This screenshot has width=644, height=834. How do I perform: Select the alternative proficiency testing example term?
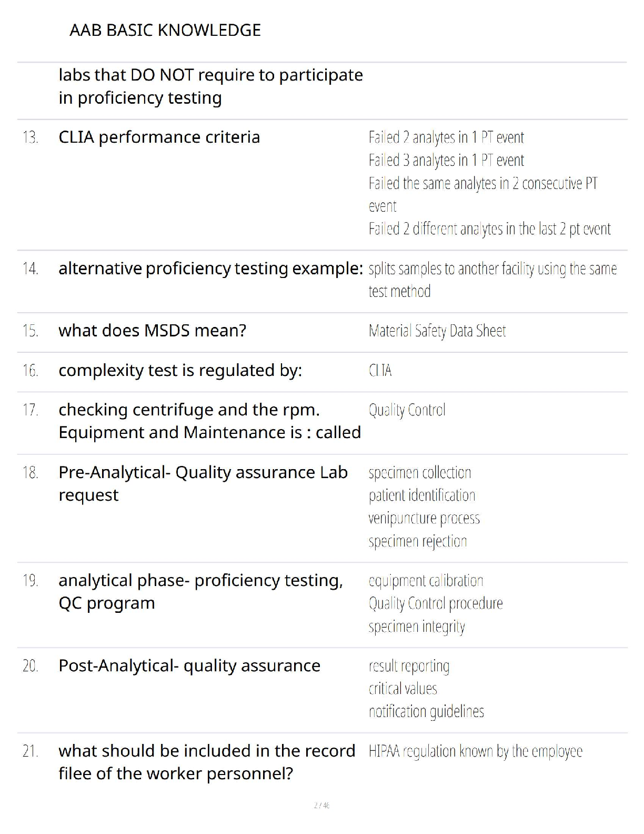pos(210,269)
